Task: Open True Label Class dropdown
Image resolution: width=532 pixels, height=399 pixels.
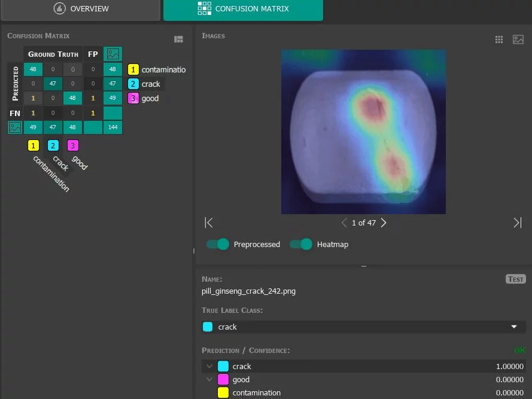Action: coord(513,327)
